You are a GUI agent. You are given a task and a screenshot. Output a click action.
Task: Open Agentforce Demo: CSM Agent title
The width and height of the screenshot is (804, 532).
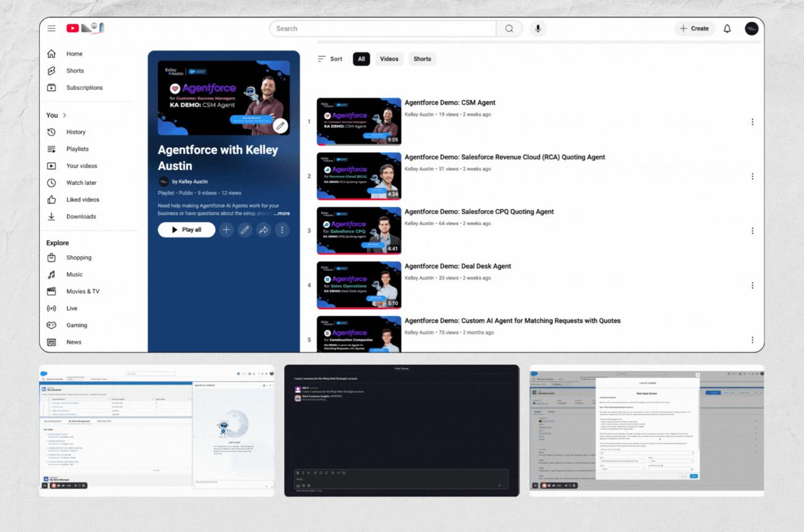tap(450, 103)
